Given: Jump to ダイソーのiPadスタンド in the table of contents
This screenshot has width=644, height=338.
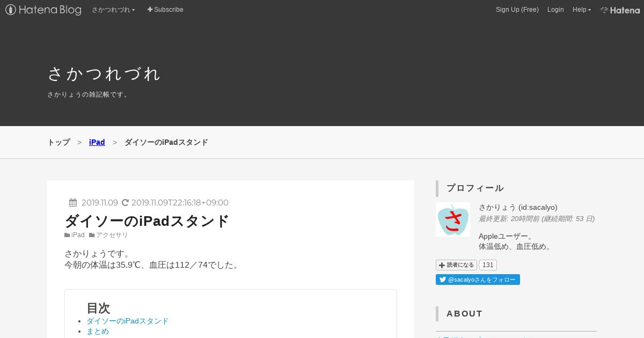Looking at the screenshot, I should [128, 321].
